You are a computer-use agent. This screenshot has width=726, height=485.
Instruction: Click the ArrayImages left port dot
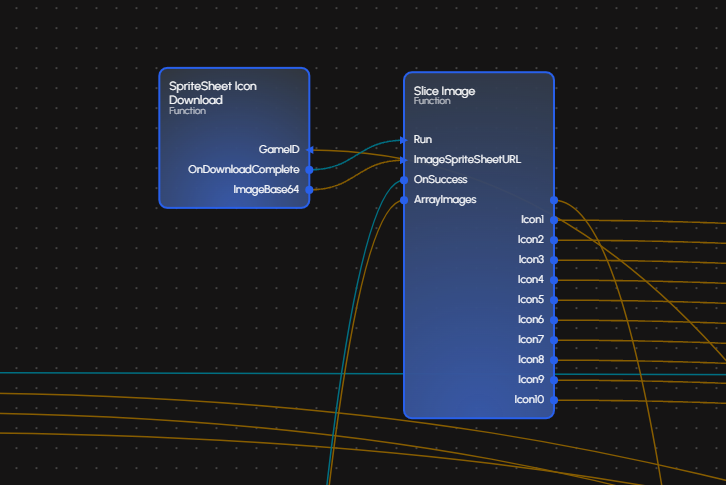pos(404,200)
